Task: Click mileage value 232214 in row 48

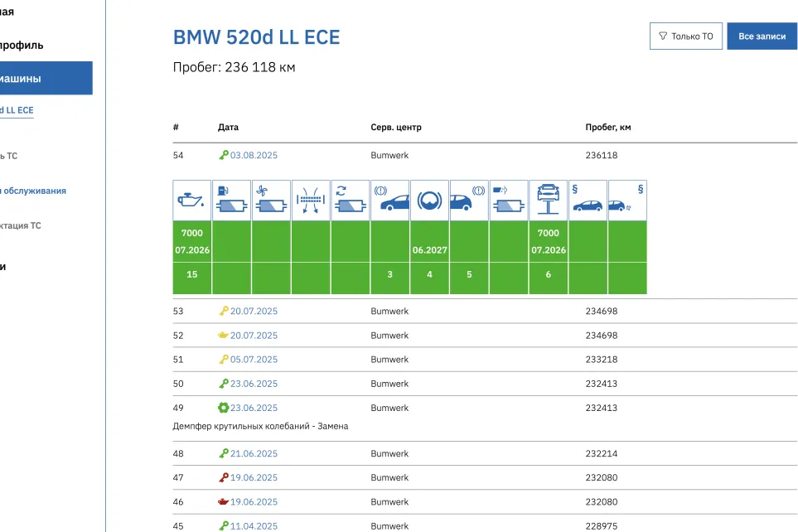Action: click(x=602, y=453)
